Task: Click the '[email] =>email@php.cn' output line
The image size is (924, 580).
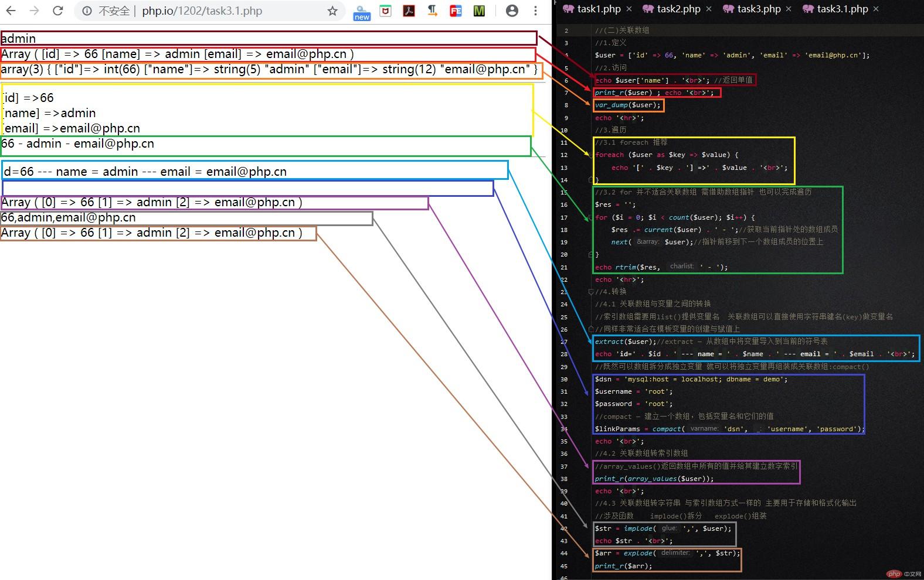Action: pos(71,128)
